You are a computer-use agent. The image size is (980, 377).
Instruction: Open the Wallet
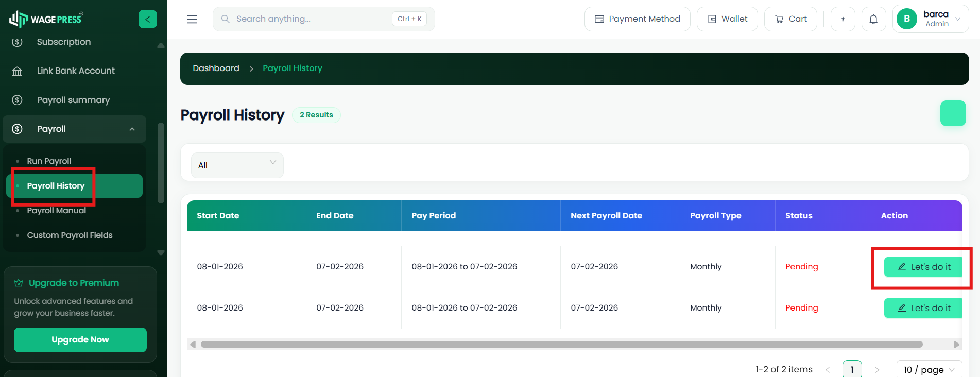click(x=727, y=19)
